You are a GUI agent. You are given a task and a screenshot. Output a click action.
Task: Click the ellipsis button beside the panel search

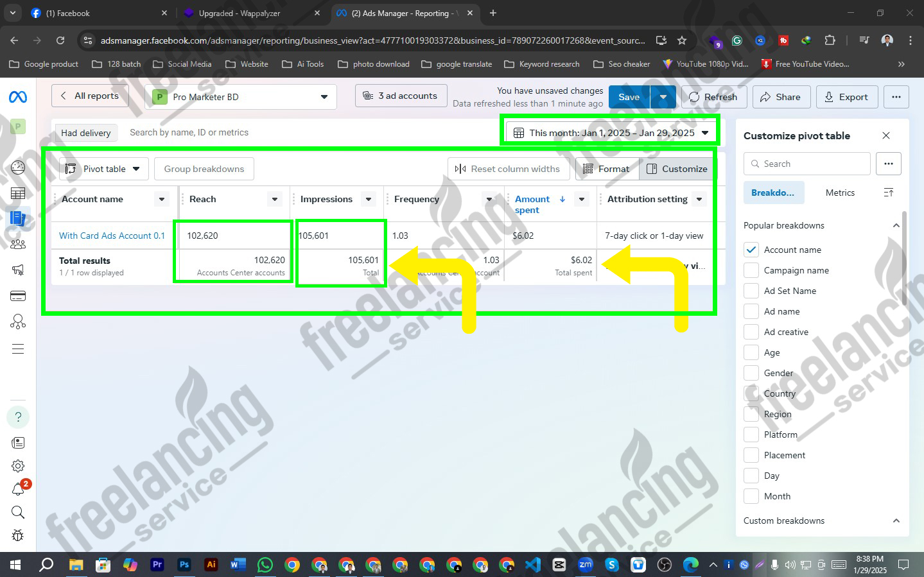[889, 164]
